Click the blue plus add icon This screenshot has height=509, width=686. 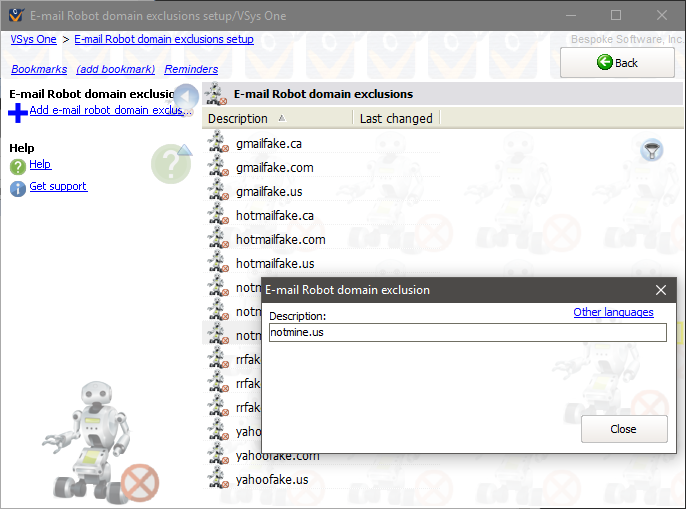(x=17, y=112)
